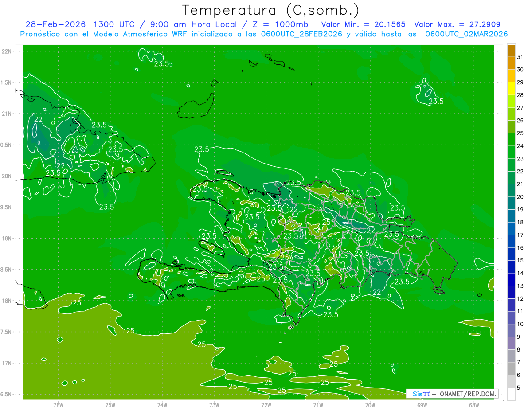Image resolution: width=532 pixels, height=411 pixels.
Task: Click the legend swatch between 21 and 22
Action: coord(511,178)
